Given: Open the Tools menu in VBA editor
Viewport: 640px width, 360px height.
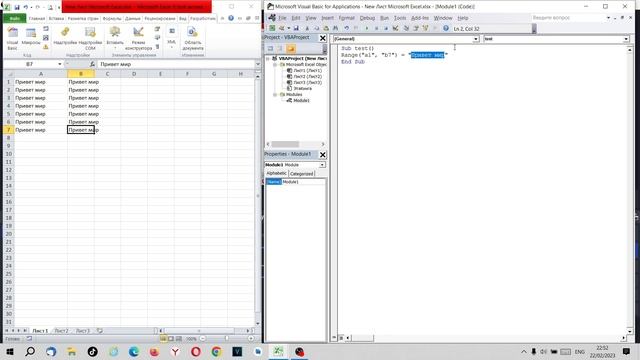Looking at the screenshot, I should [x=400, y=18].
